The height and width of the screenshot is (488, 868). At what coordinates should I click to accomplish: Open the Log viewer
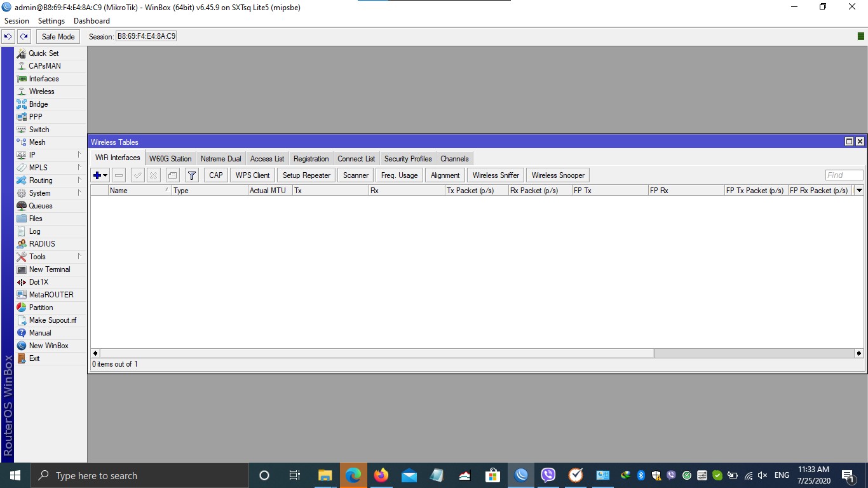click(x=51, y=231)
